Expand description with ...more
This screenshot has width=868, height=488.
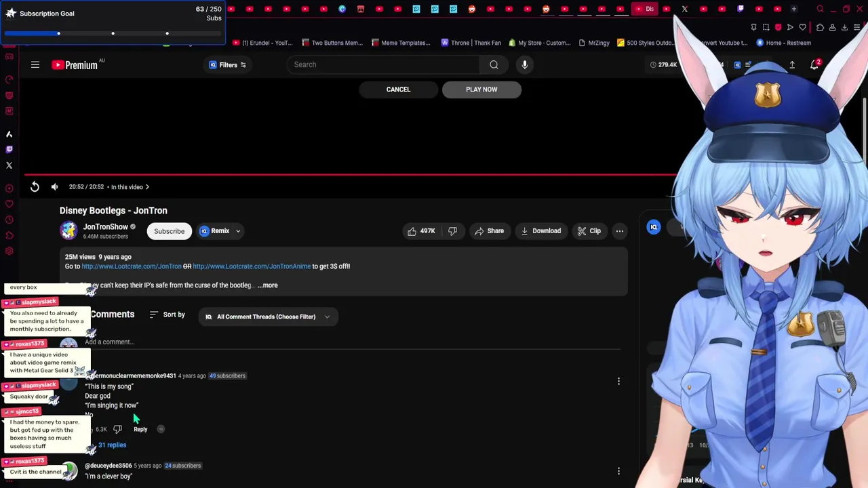[268, 285]
